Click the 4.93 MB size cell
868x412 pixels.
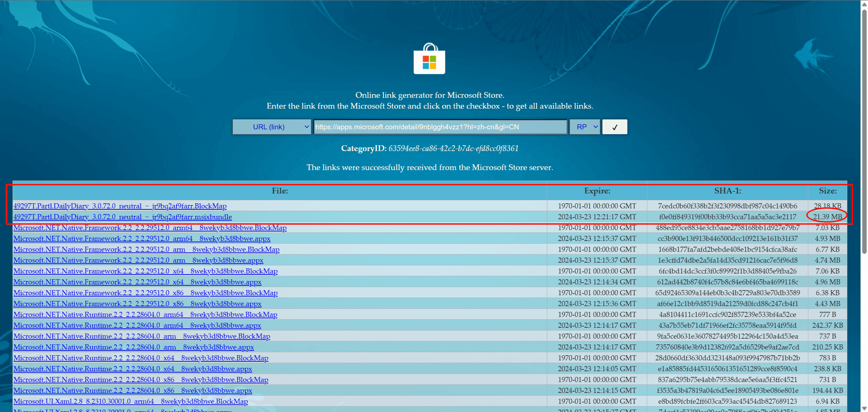tap(828, 239)
